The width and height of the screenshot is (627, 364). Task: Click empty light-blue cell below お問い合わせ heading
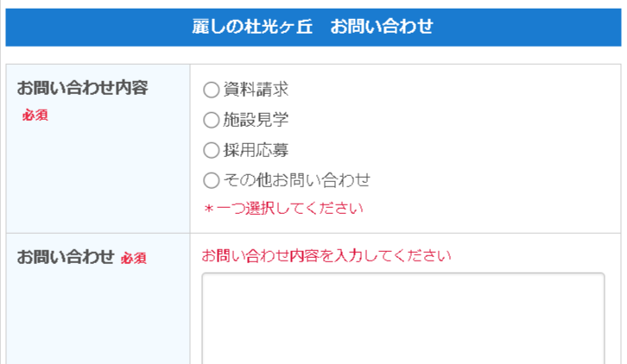[97, 319]
